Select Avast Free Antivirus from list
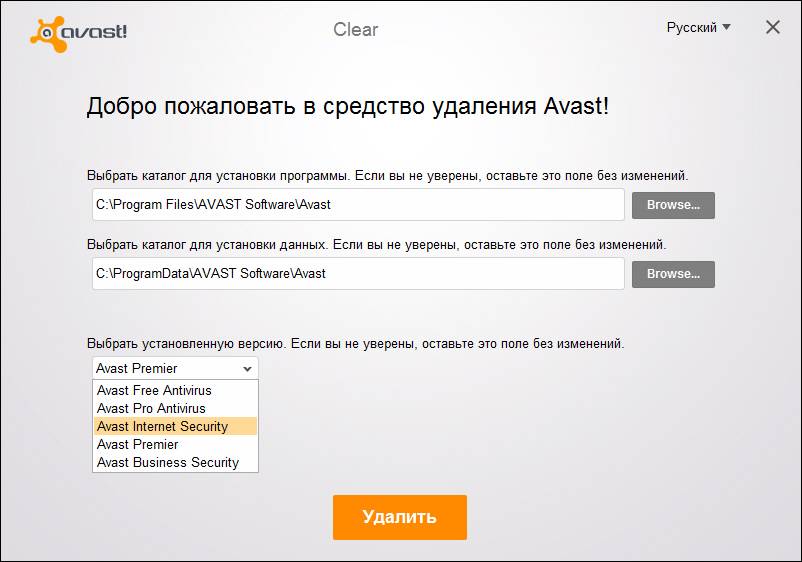 175,390
